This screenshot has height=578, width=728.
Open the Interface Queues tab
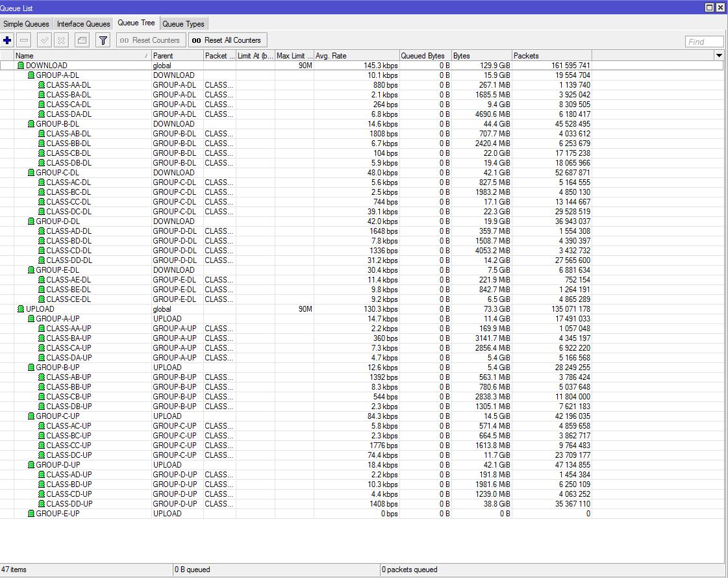[x=83, y=24]
